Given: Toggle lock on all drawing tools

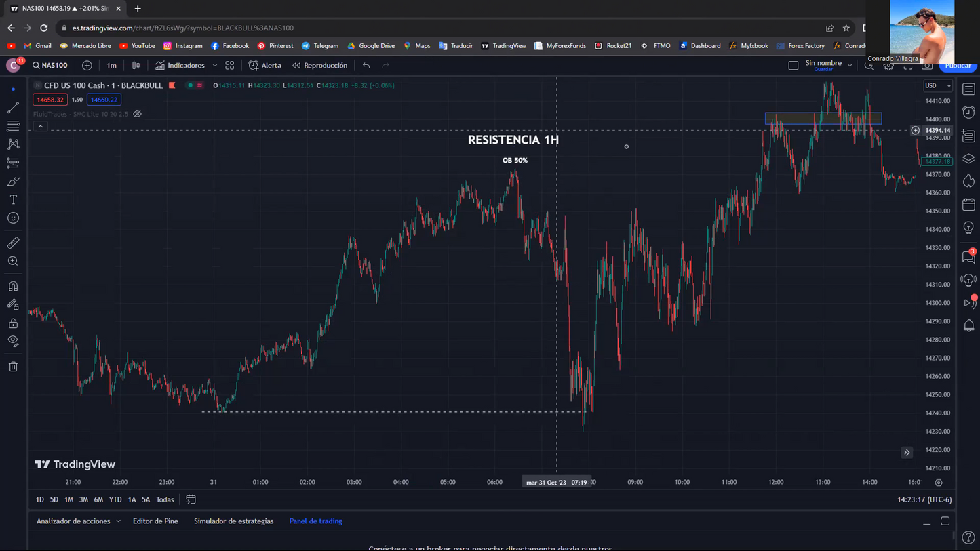Looking at the screenshot, I should [13, 323].
